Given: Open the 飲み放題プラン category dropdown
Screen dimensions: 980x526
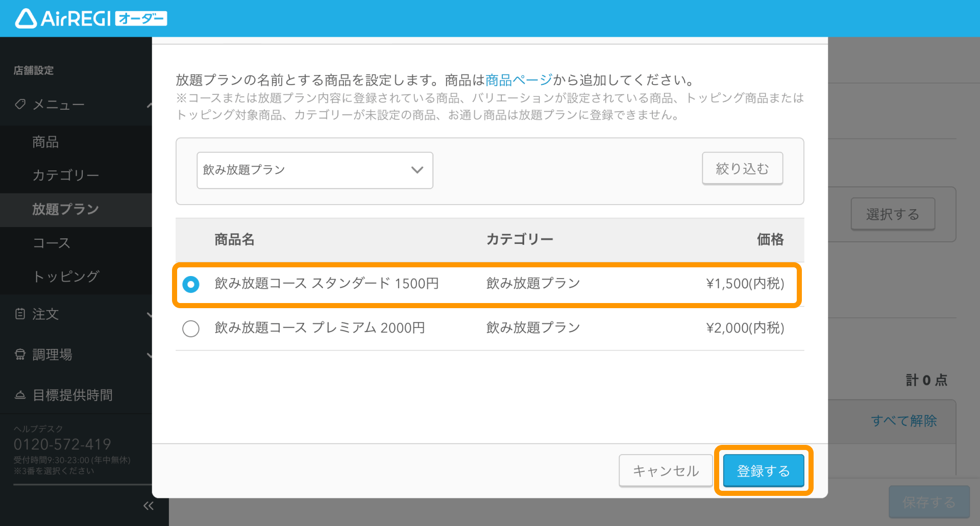Looking at the screenshot, I should (x=315, y=170).
